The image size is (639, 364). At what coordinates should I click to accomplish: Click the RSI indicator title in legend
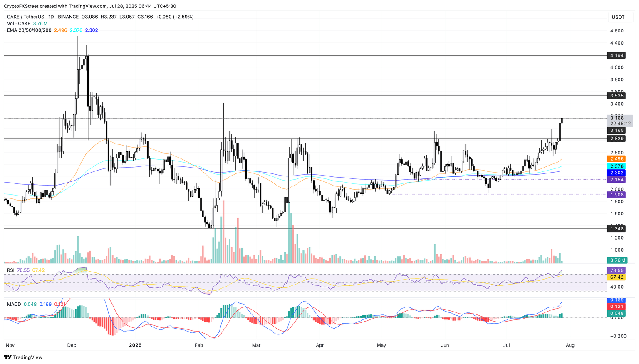pyautogui.click(x=11, y=270)
